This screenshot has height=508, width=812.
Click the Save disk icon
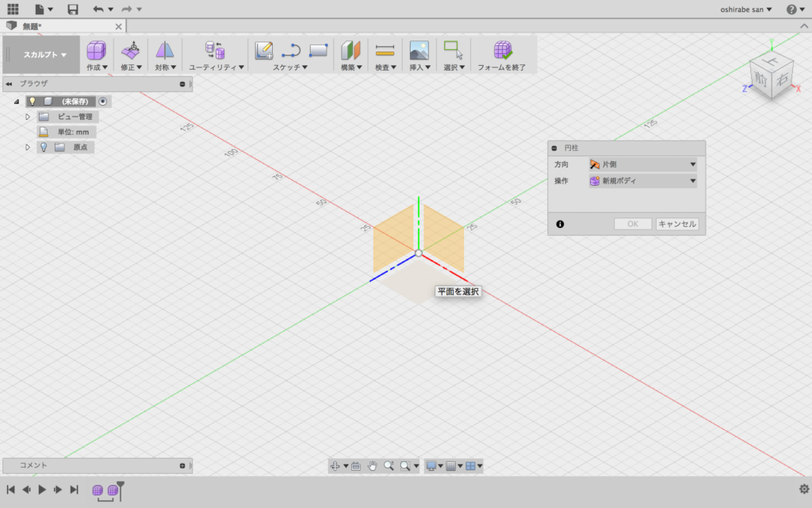(73, 9)
